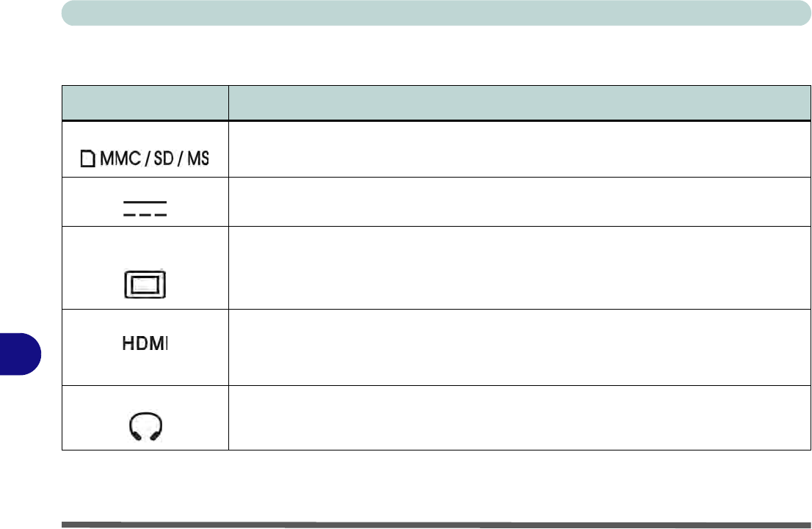
Task: Click the description cell beside the DC-in symbol
Action: (x=514, y=202)
